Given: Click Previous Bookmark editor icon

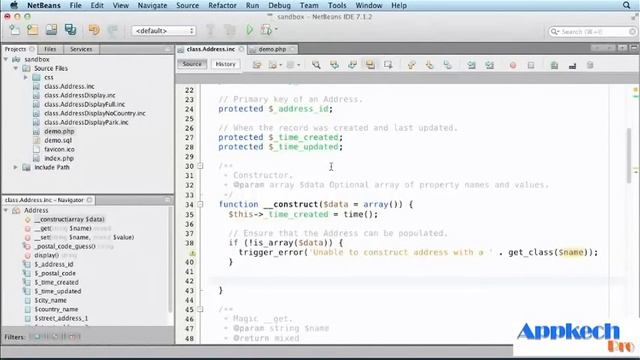Looking at the screenshot, I should [411, 65].
